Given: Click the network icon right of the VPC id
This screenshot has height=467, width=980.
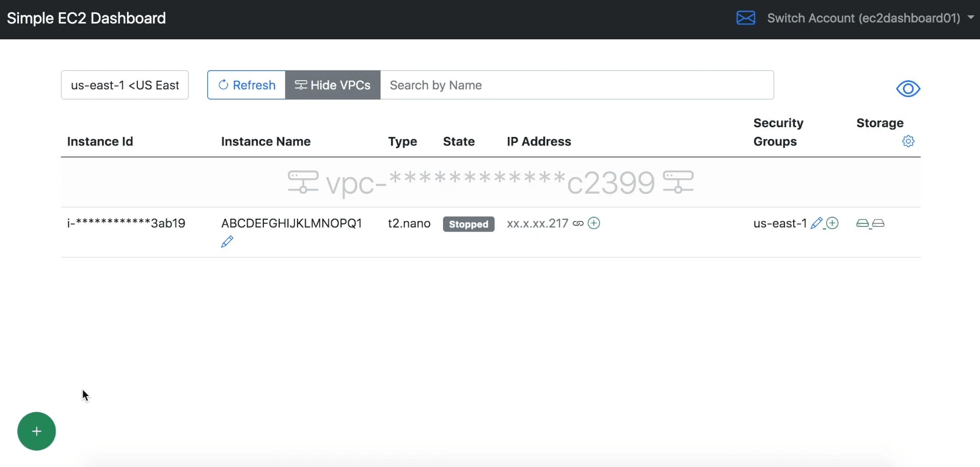Looking at the screenshot, I should (x=678, y=182).
